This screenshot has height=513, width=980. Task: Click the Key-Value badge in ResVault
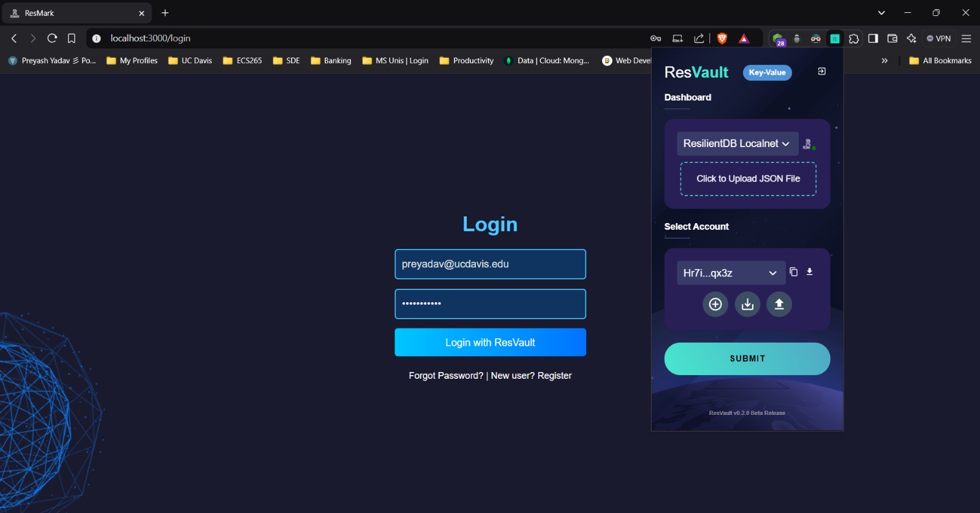[x=767, y=72]
